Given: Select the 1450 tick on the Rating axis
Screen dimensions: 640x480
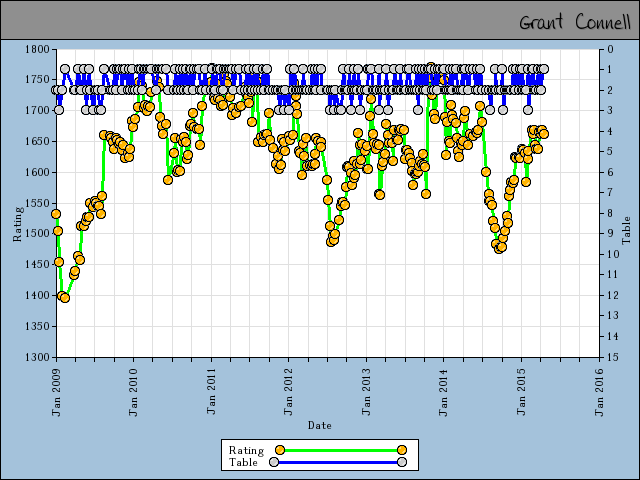Looking at the screenshot, I should tap(37, 264).
